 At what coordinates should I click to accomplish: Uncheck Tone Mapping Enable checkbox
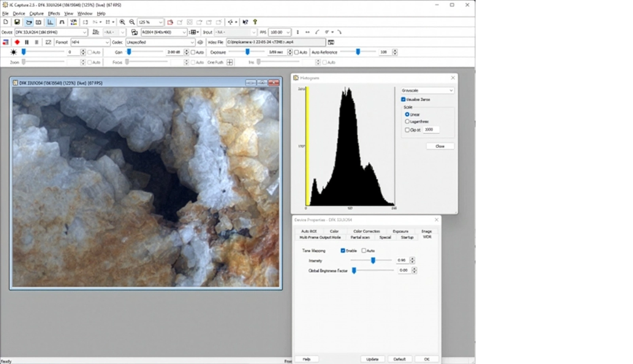343,250
